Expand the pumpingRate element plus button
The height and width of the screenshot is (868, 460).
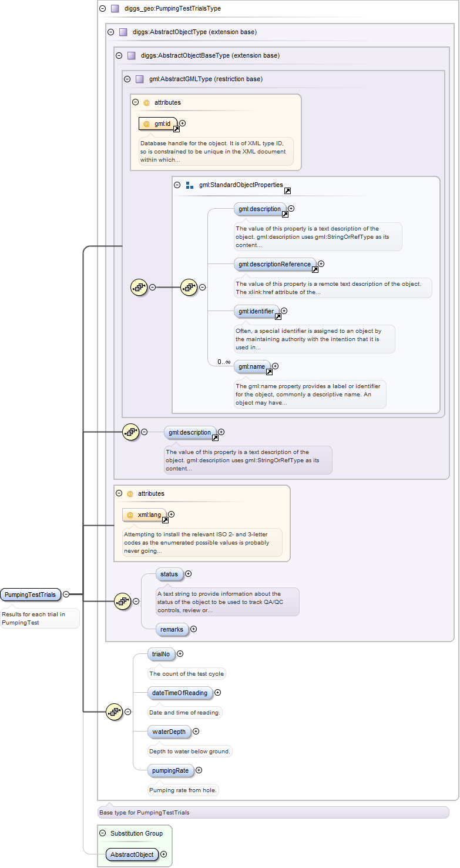pos(199,770)
